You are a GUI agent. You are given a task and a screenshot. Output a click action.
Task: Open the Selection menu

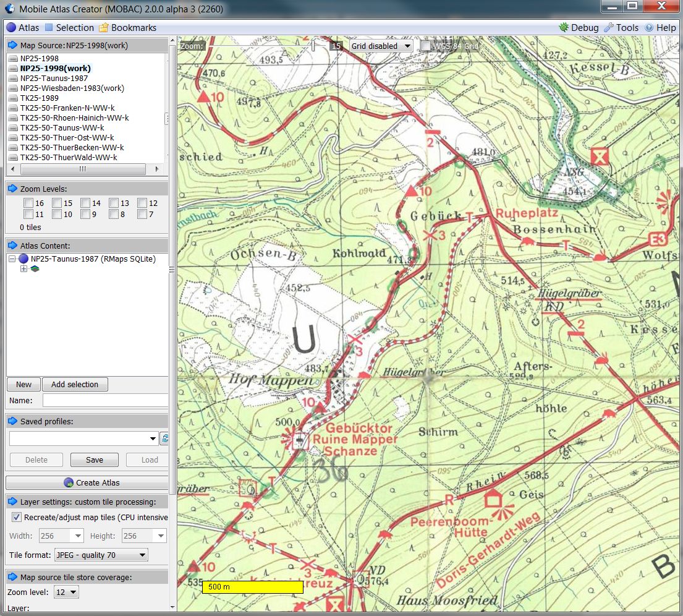coord(69,27)
